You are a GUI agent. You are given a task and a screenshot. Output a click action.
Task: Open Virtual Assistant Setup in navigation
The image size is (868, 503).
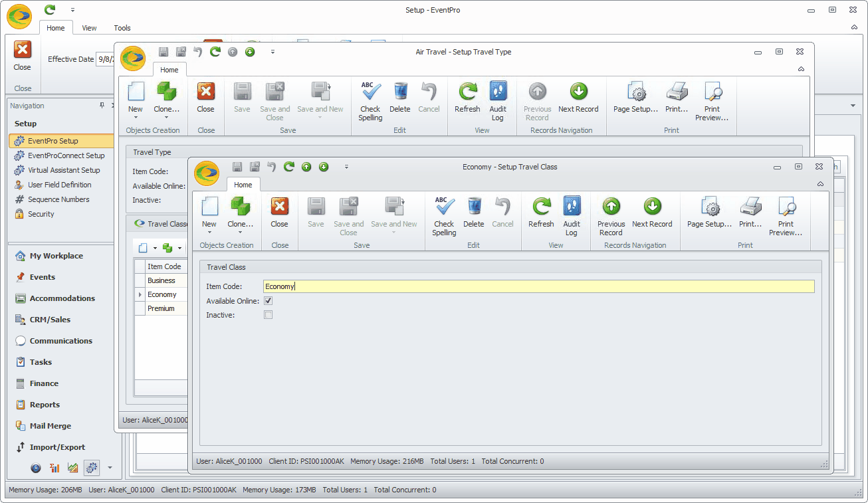point(62,170)
